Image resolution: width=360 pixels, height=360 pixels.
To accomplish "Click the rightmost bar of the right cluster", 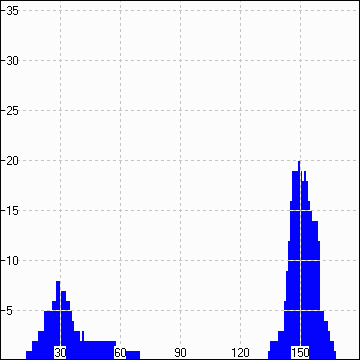I will tap(335, 355).
